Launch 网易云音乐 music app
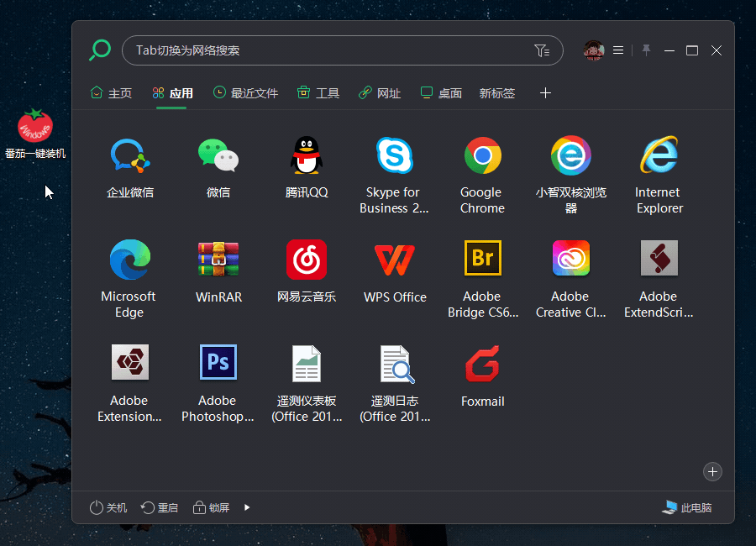 point(306,260)
